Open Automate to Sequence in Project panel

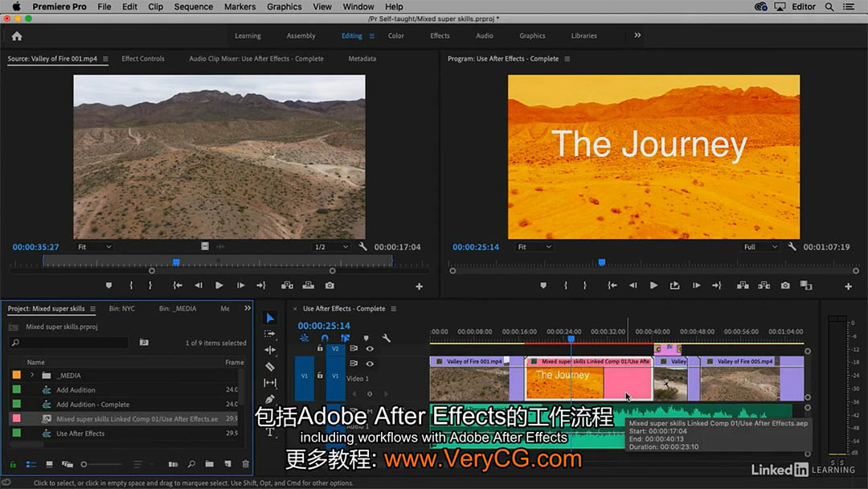174,464
